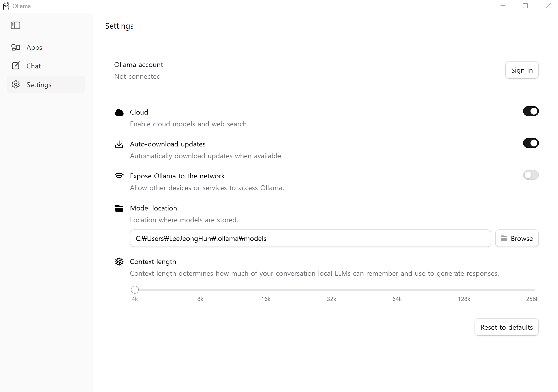Click the Settings gear icon in sidebar

click(x=16, y=84)
